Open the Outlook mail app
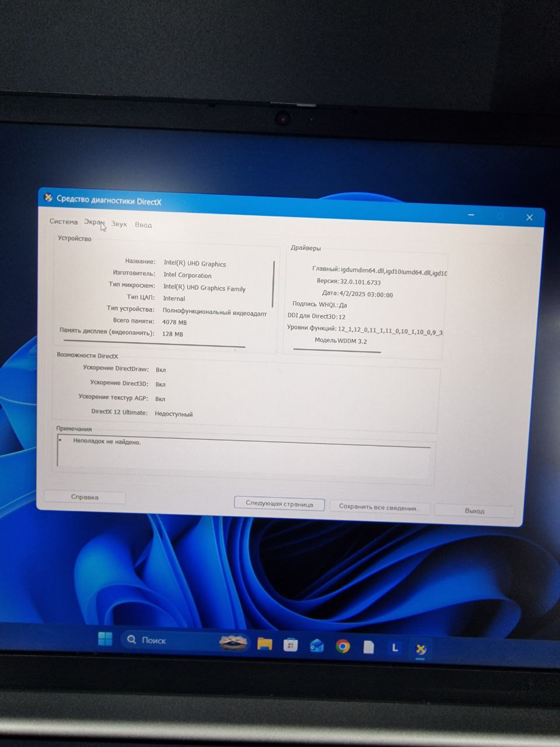This screenshot has height=747, width=560. [x=317, y=645]
